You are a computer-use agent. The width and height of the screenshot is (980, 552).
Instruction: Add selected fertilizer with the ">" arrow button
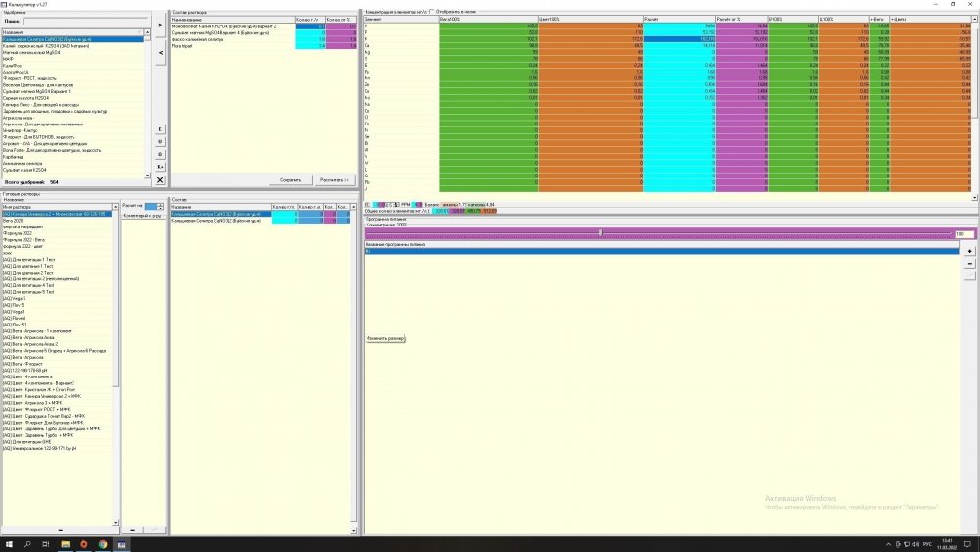(x=160, y=25)
